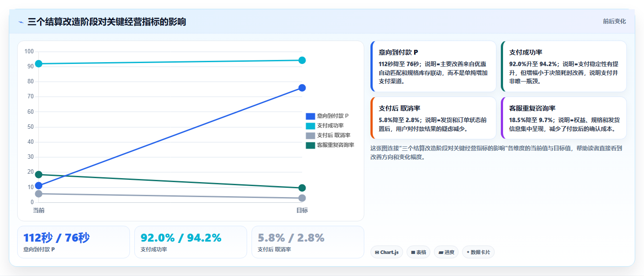The height and width of the screenshot is (276, 644).
Task: Open the 支付后 取消率 insight card title
Action: click(400, 108)
